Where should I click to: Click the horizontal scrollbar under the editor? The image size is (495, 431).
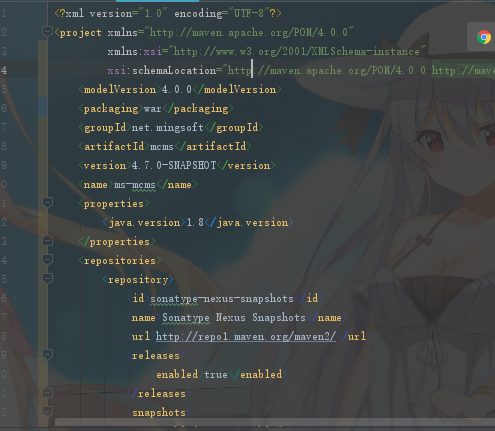coord(275,422)
